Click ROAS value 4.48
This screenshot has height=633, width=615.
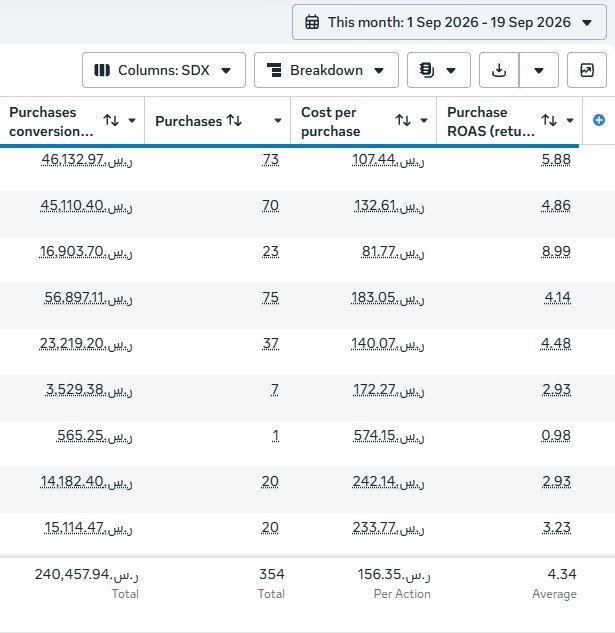[556, 344]
